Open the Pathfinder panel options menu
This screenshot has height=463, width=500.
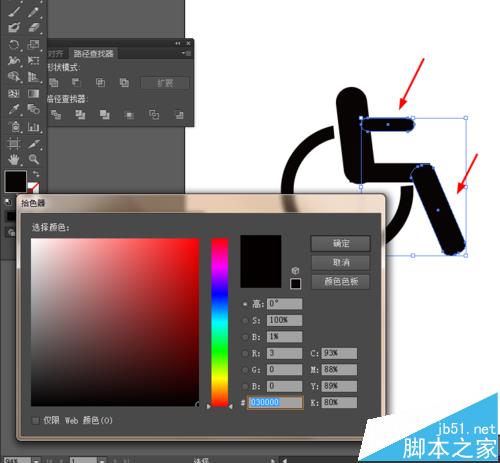(x=186, y=53)
